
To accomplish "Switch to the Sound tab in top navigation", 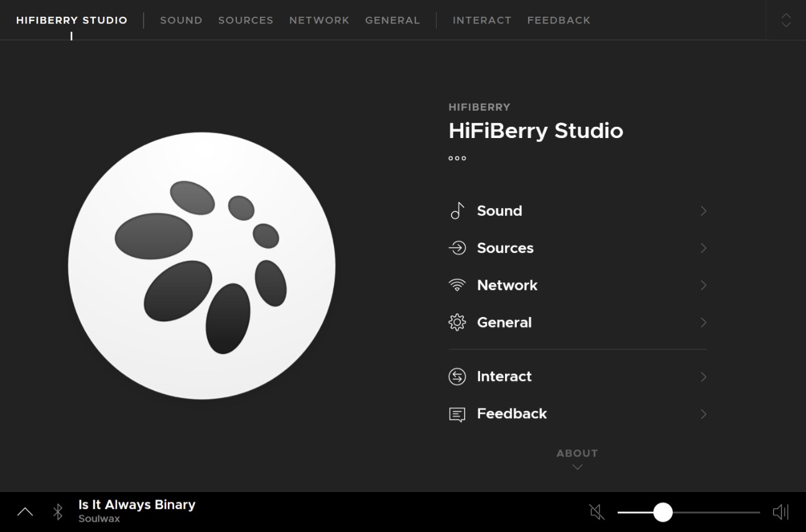I will pos(181,21).
